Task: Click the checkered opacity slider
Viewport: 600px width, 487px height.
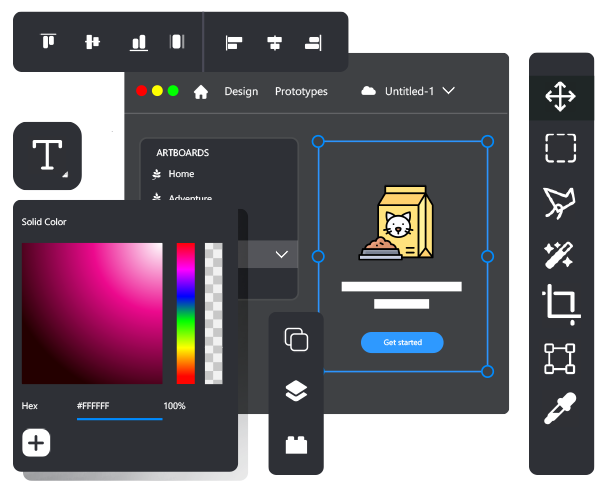Action: click(x=214, y=313)
